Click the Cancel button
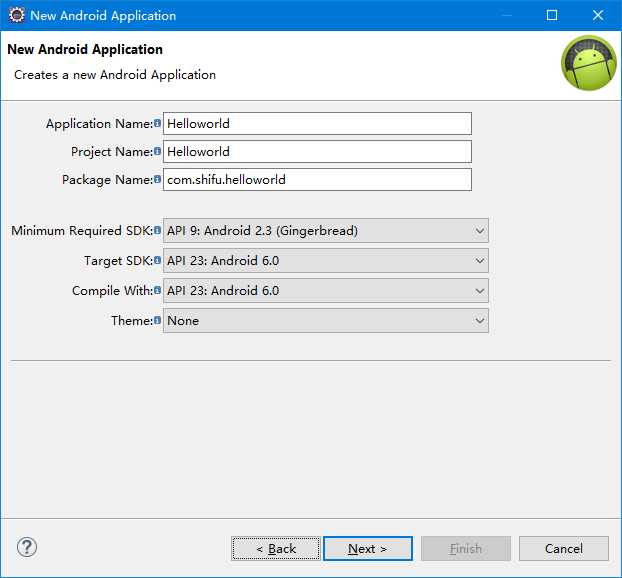 (x=564, y=549)
